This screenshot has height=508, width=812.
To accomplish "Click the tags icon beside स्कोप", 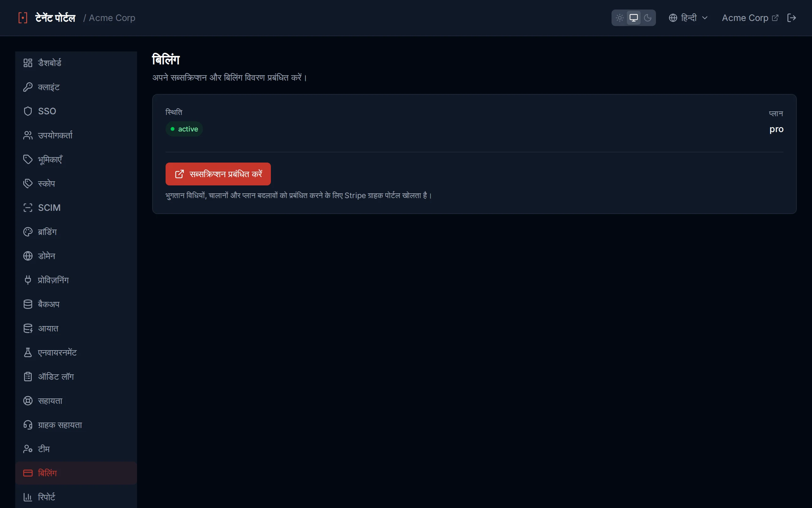I will (x=28, y=184).
